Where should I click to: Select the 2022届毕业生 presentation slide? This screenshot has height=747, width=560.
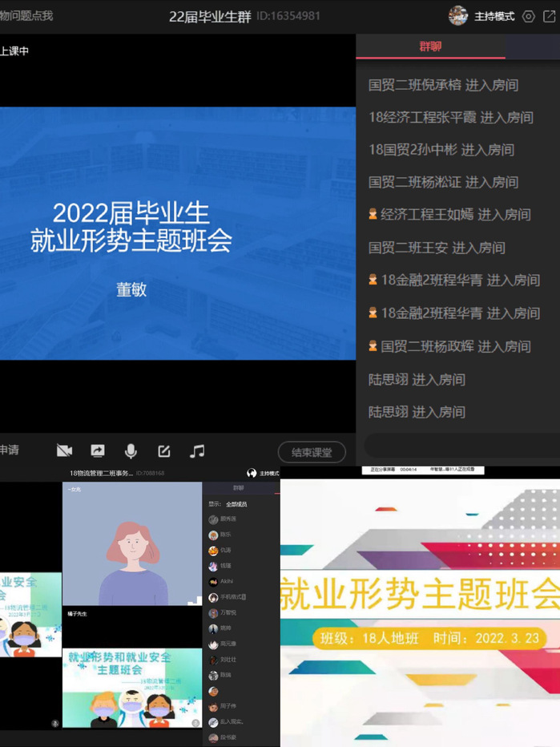tap(178, 233)
